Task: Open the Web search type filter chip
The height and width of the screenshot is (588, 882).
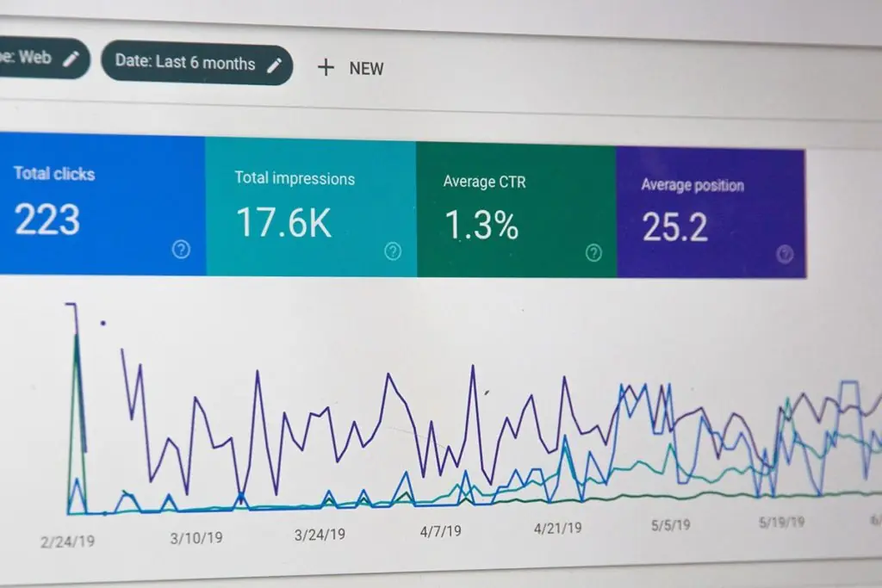Action: pos(34,58)
